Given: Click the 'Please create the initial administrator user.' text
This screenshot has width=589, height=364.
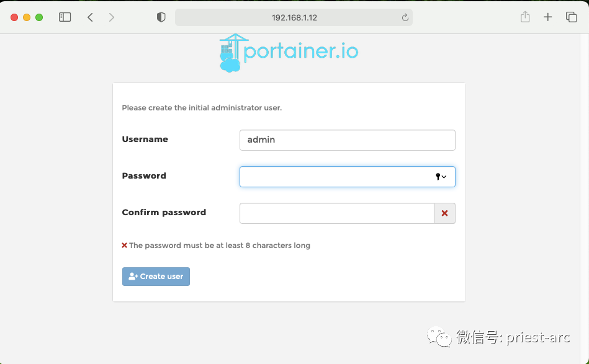Looking at the screenshot, I should coord(202,108).
